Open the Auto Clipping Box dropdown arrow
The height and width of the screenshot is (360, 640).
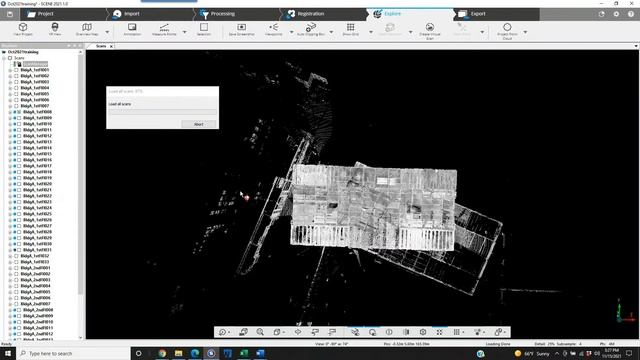(x=331, y=32)
